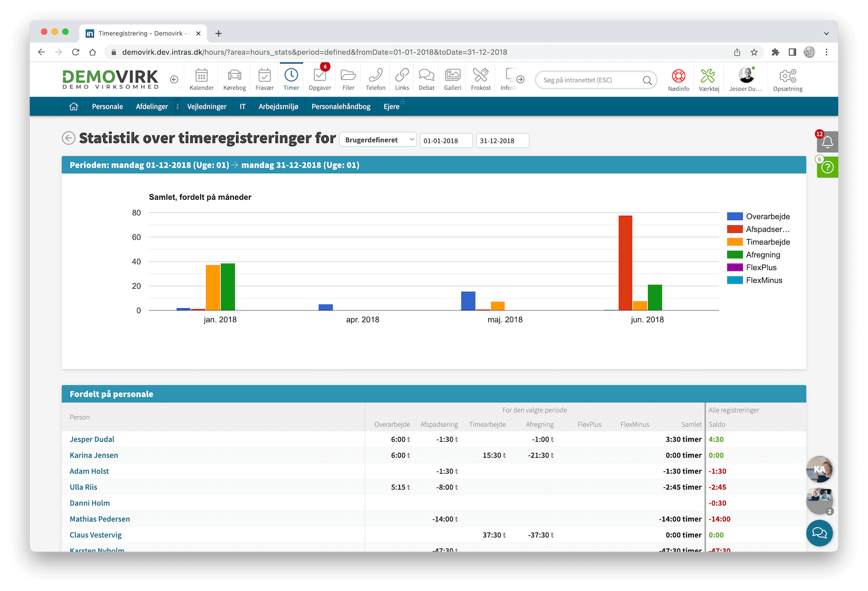Open Opgaver tasks with badge 6

(320, 79)
